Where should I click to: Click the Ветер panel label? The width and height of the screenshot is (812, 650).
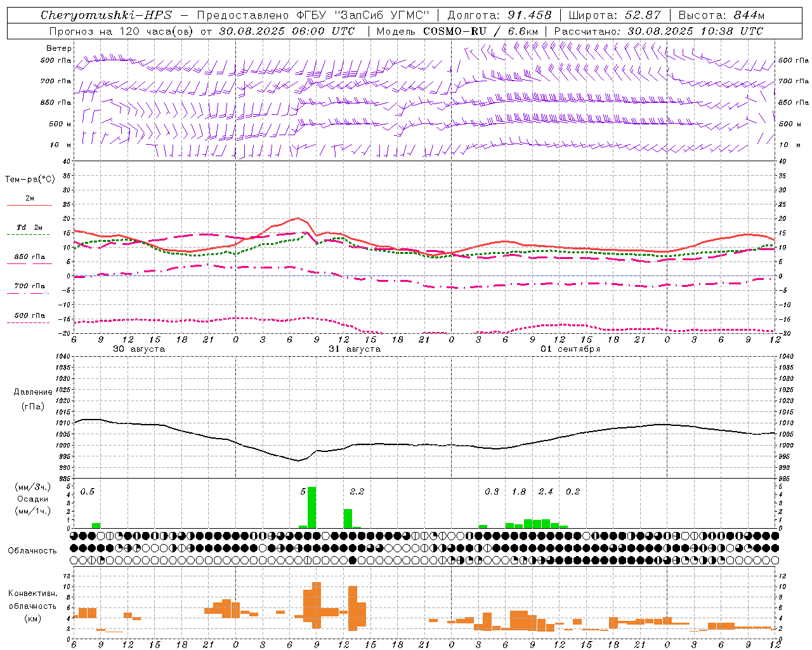(59, 48)
